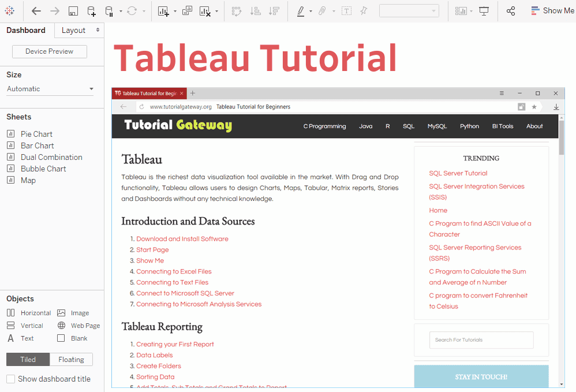Viewport: 576px width, 392px height.
Task: Click the Show mark labels T icon
Action: tap(346, 11)
